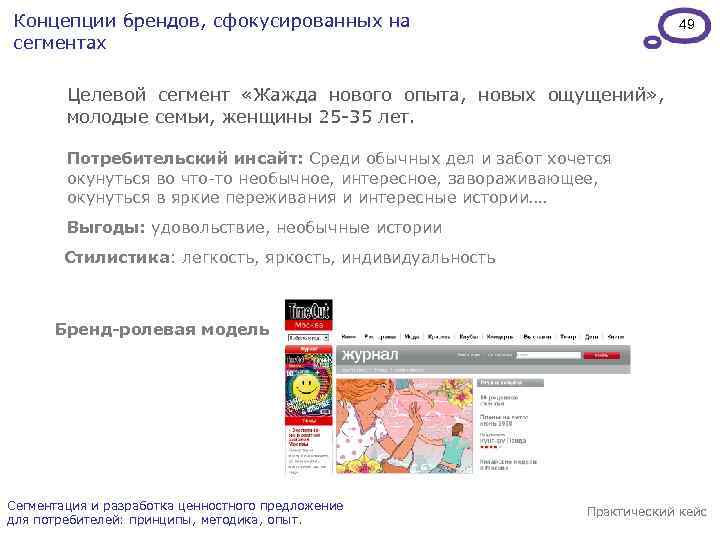The image size is (720, 540).
Task: Open the Дети menu item
Action: tap(591, 337)
